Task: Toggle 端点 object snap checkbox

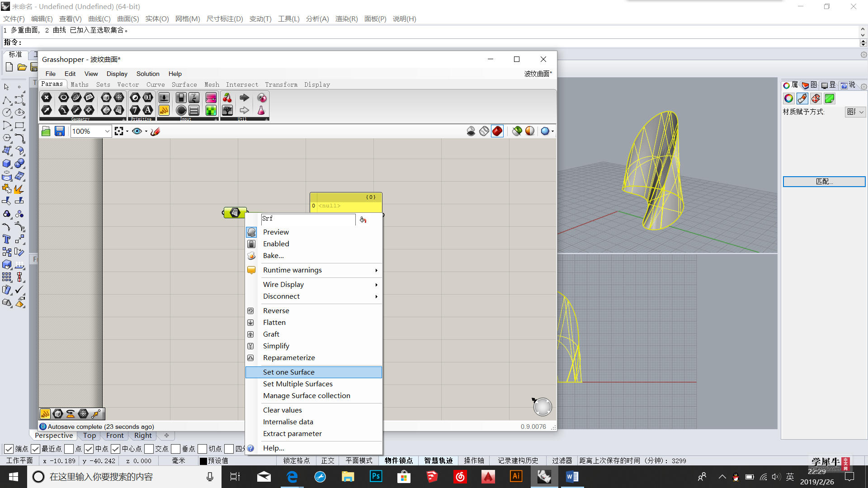Action: click(x=9, y=449)
